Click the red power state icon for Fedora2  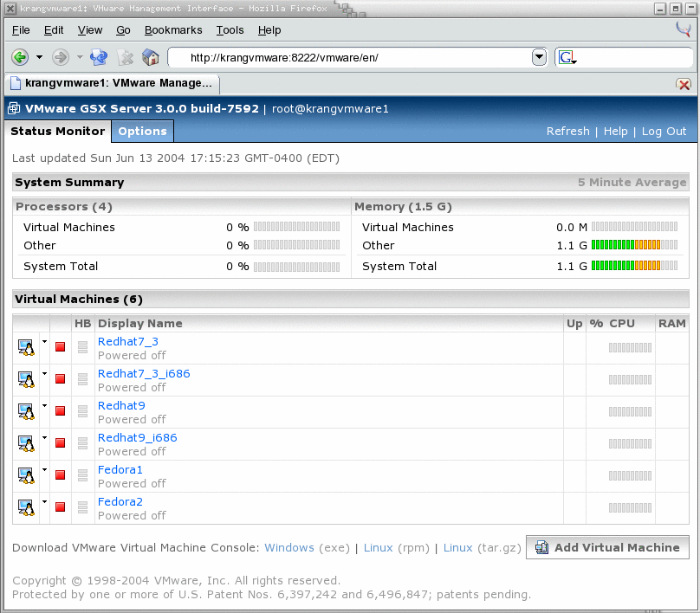click(x=61, y=507)
